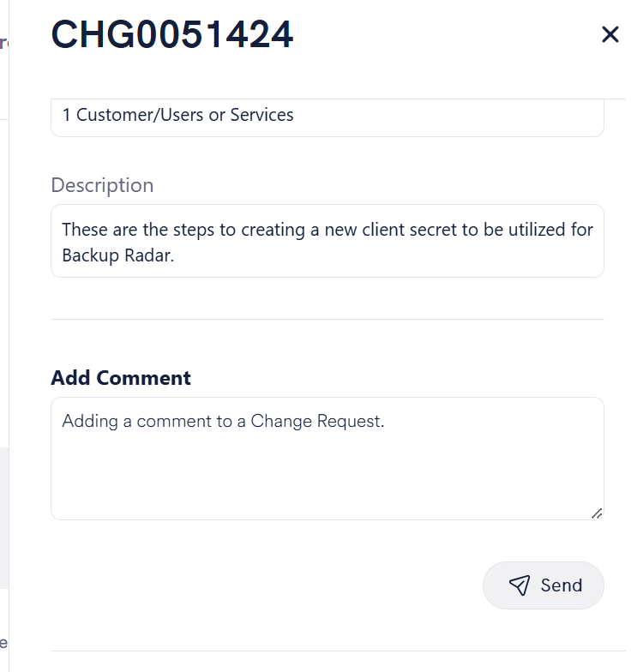Screen dimensions: 631x672
Task: Click the cut-off text beside the CHG0051424 title
Action: tap(3, 43)
